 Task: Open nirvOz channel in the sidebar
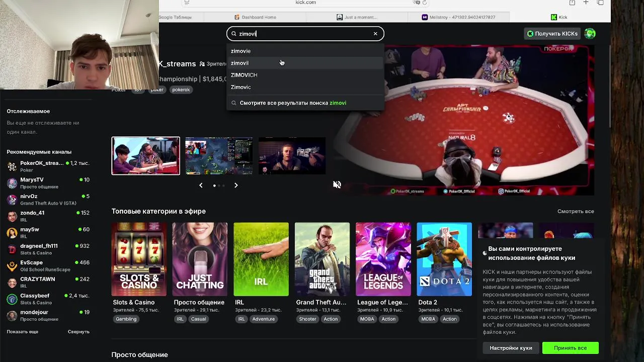48,199
